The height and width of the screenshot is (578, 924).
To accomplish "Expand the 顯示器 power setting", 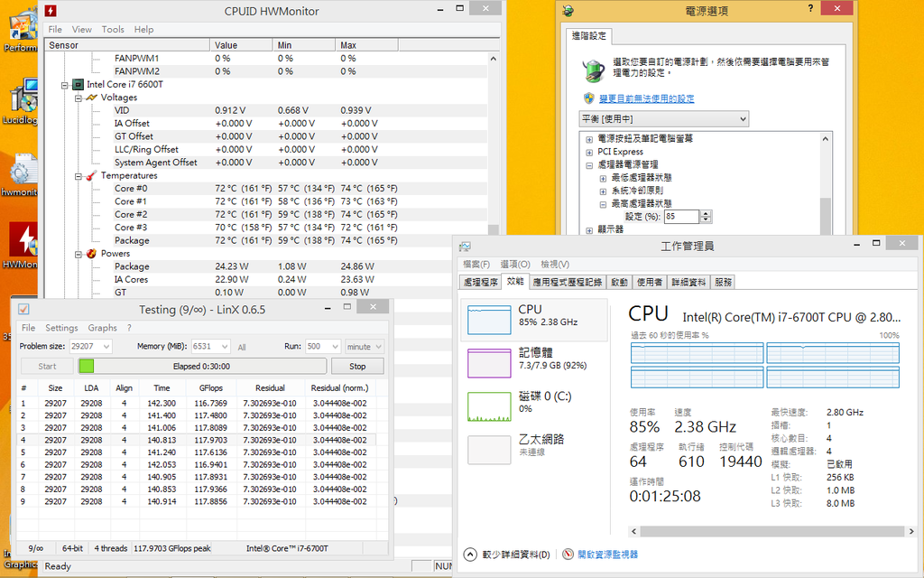I will [x=589, y=230].
